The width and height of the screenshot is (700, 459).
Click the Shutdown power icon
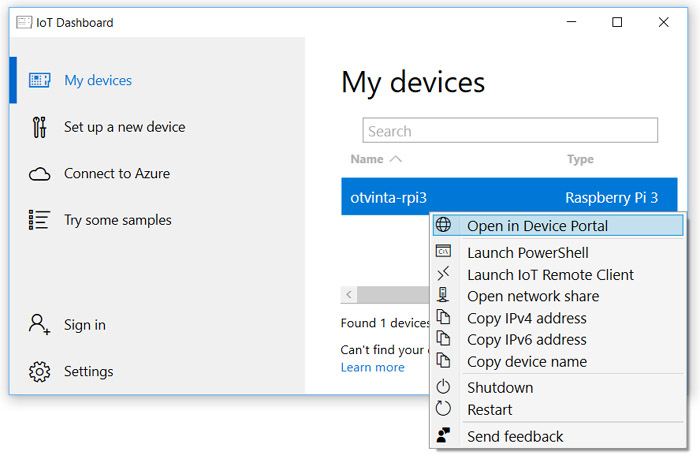[443, 386]
